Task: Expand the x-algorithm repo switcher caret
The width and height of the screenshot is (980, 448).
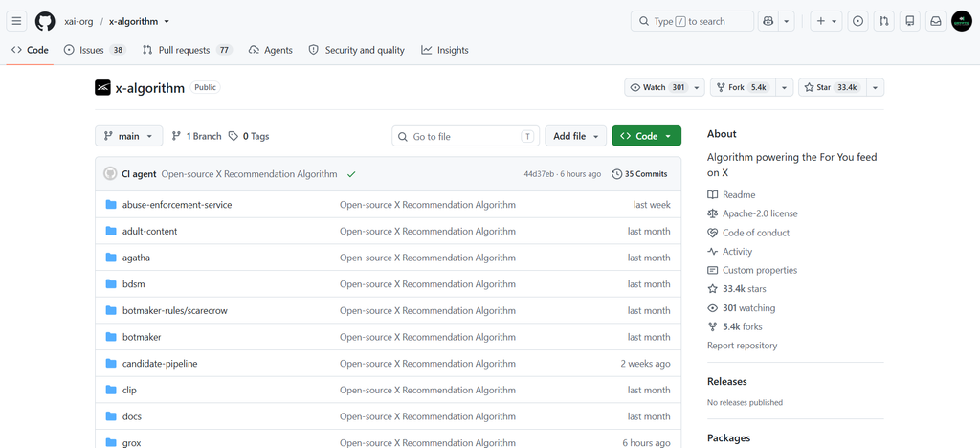Action: pyautogui.click(x=167, y=21)
